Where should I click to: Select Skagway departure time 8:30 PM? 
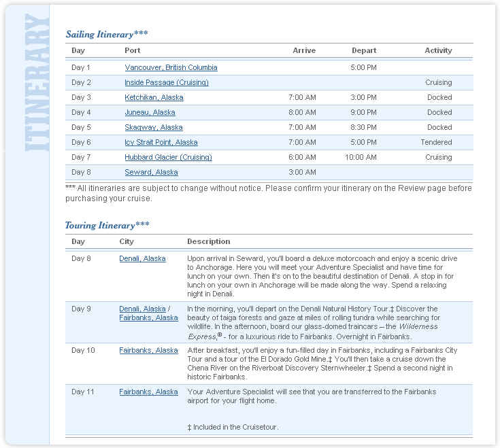363,127
